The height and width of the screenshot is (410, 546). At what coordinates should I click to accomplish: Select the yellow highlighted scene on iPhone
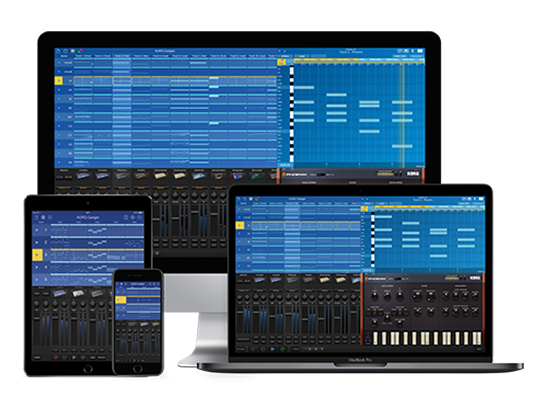pyautogui.click(x=120, y=299)
